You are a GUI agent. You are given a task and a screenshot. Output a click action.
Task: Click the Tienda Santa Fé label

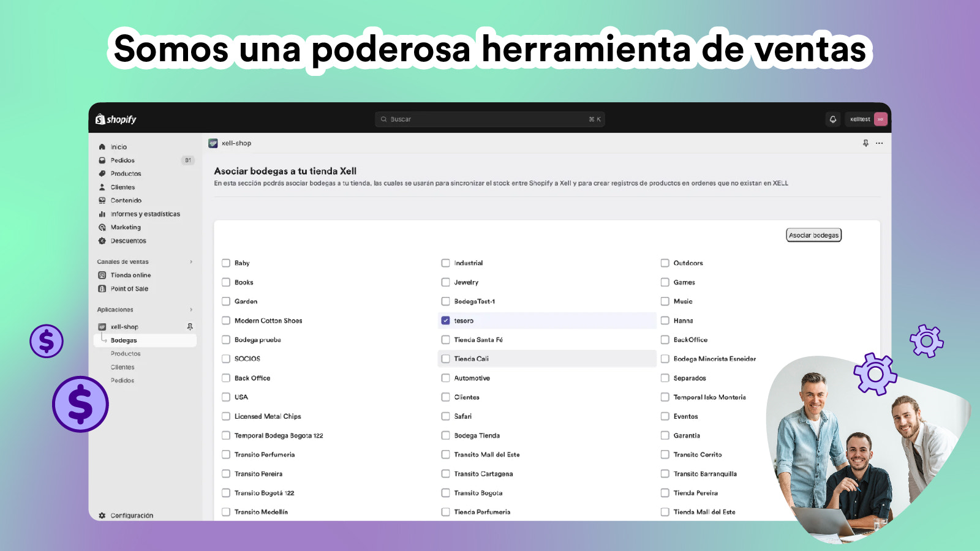coord(478,340)
